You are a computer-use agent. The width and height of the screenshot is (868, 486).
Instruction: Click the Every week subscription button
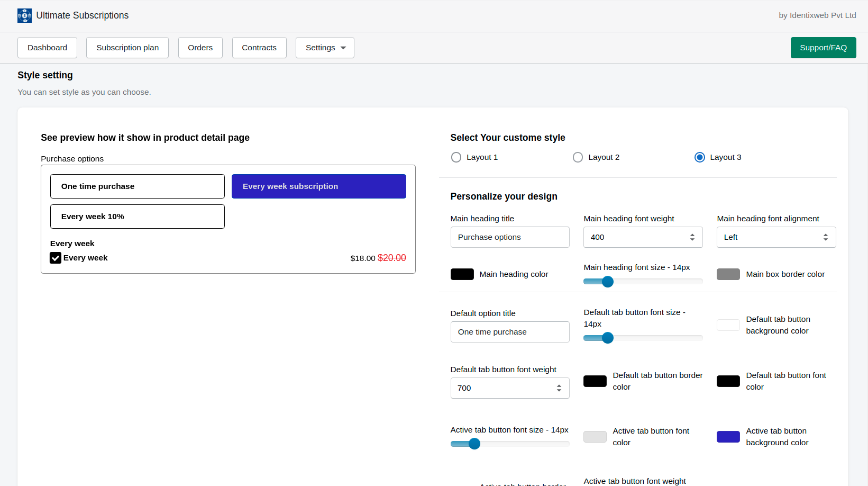(x=318, y=186)
